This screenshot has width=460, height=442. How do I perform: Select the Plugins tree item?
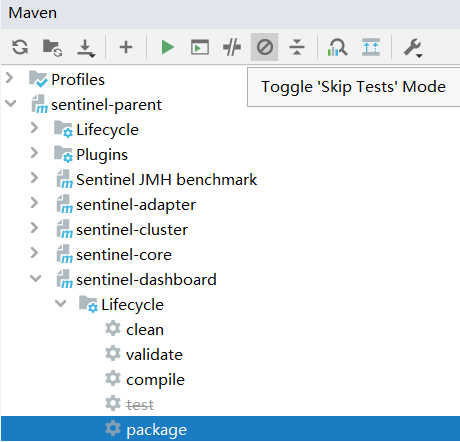[102, 155]
